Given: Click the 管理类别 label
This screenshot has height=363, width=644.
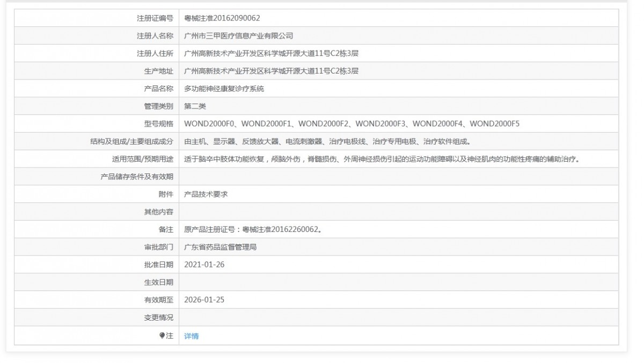Looking at the screenshot, I should (x=159, y=106).
